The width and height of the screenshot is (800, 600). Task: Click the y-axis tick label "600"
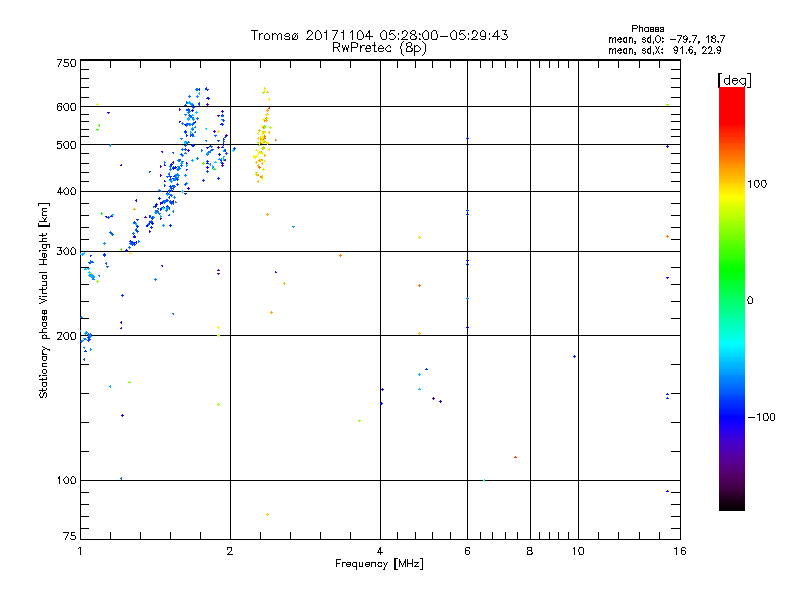coord(66,107)
